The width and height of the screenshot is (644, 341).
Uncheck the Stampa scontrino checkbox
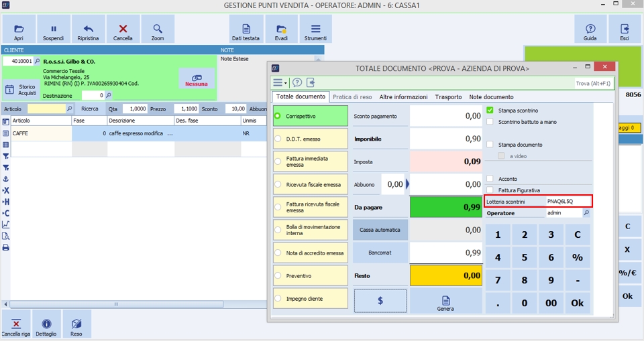click(490, 111)
